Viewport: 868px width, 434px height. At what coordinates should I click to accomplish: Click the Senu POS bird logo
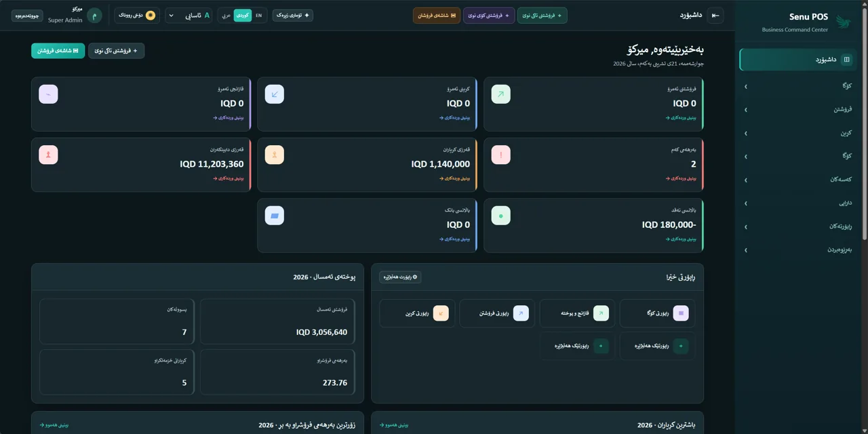(x=844, y=22)
